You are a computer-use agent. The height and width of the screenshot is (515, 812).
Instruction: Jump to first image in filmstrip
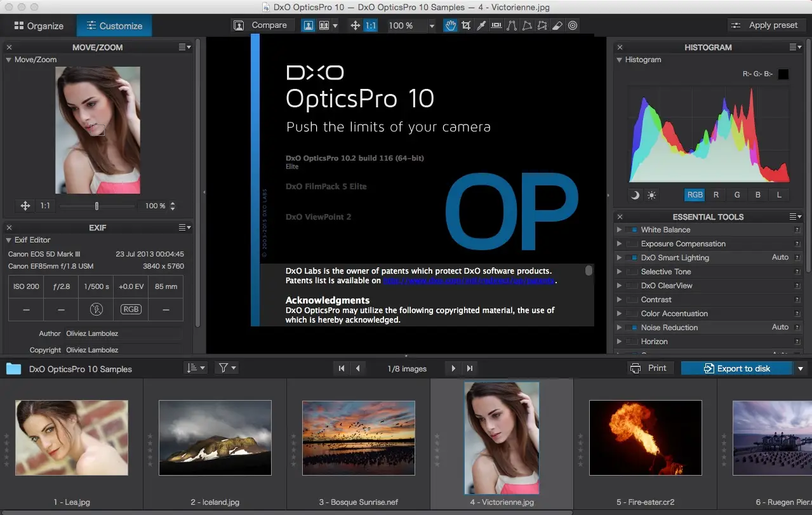(342, 368)
